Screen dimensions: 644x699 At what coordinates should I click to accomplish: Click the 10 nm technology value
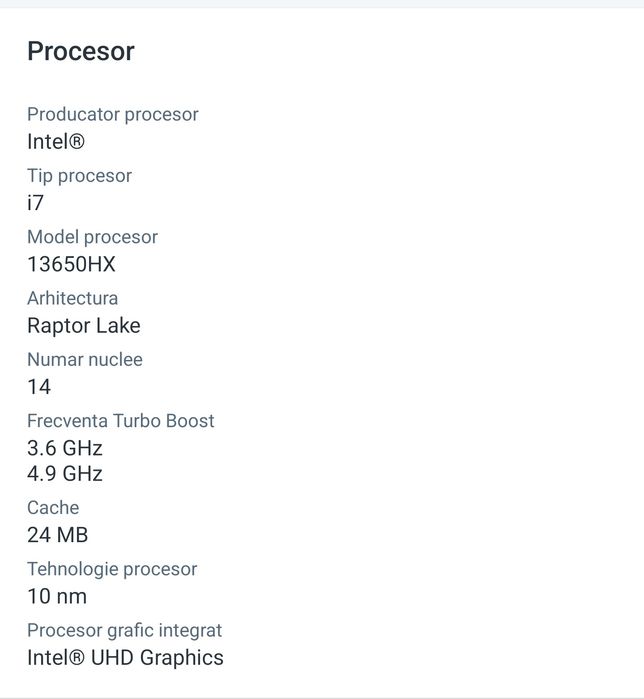click(x=57, y=597)
